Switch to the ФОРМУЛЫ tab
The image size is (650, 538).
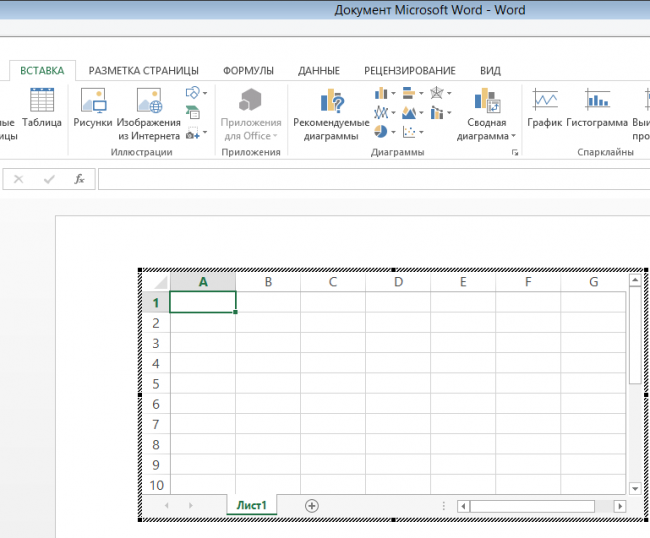248,71
